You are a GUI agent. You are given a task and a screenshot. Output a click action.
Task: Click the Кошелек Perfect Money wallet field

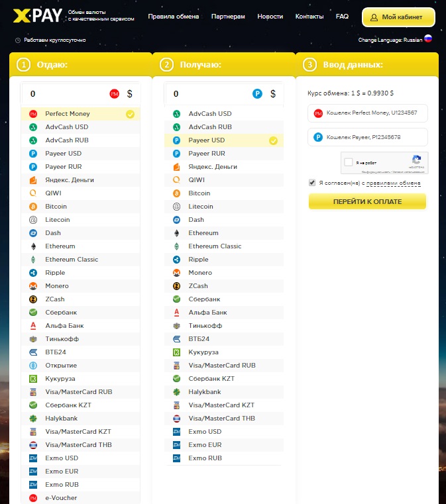368,113
